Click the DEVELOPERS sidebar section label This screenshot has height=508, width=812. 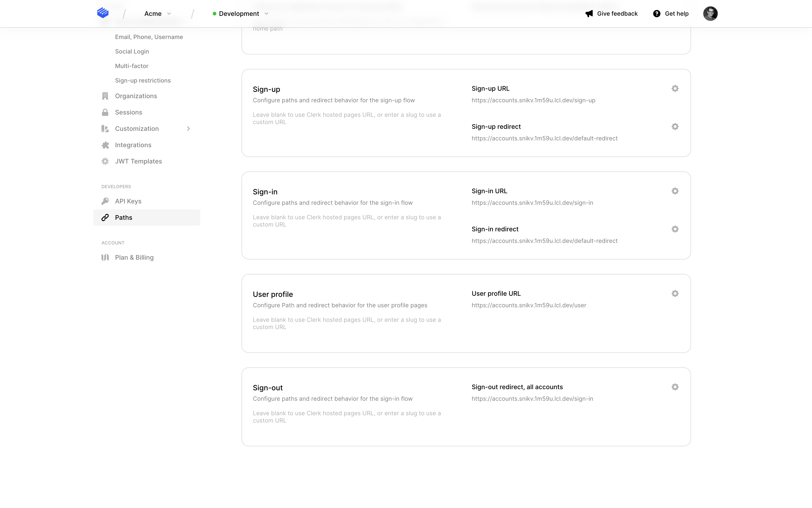click(116, 186)
